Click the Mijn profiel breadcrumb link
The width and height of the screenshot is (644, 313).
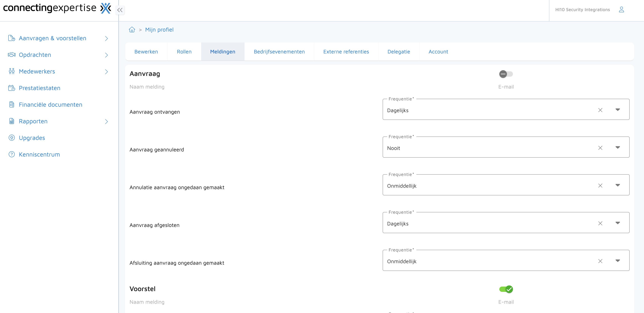(x=159, y=30)
